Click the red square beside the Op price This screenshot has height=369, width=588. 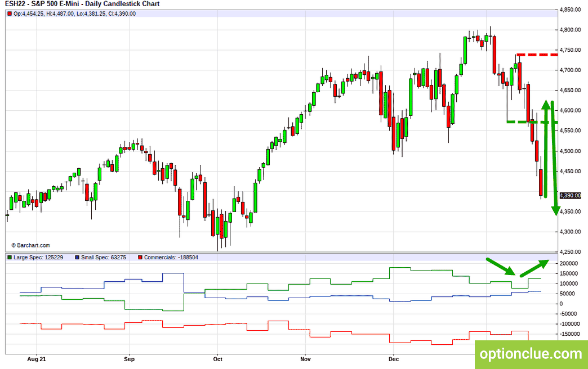point(10,14)
